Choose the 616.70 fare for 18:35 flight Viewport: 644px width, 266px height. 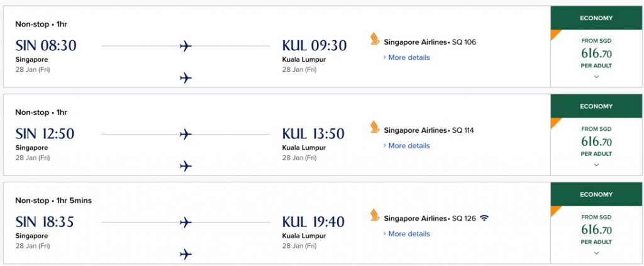(596, 230)
